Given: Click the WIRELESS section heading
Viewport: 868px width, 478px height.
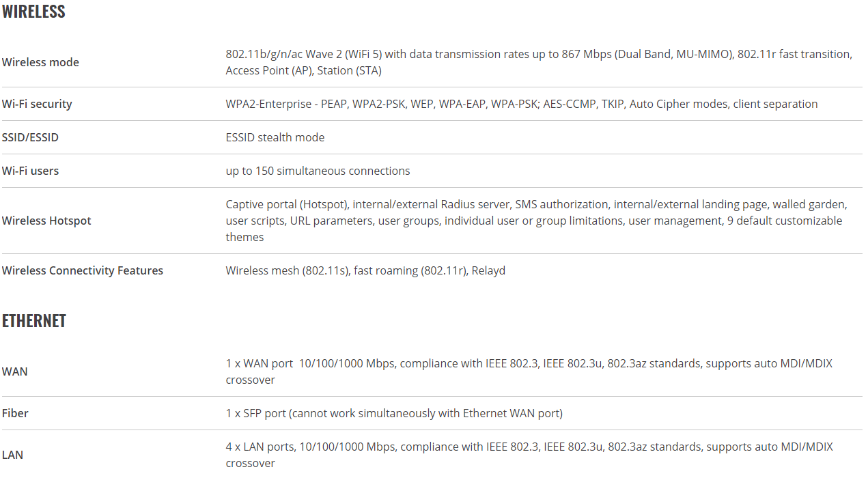Looking at the screenshot, I should (x=33, y=12).
